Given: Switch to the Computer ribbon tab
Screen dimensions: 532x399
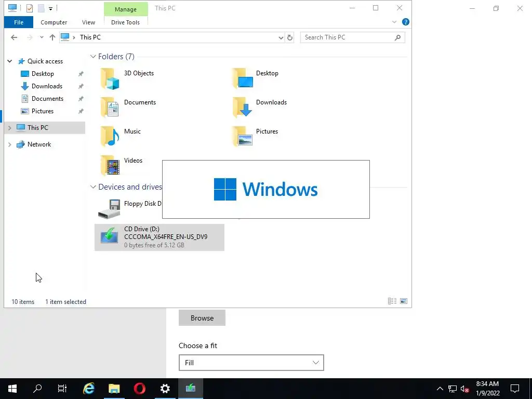Looking at the screenshot, I should click(54, 22).
